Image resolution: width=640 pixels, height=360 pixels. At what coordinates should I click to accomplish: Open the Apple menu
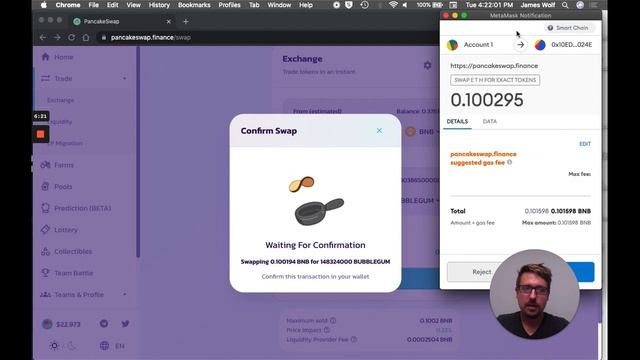pyautogui.click(x=44, y=5)
